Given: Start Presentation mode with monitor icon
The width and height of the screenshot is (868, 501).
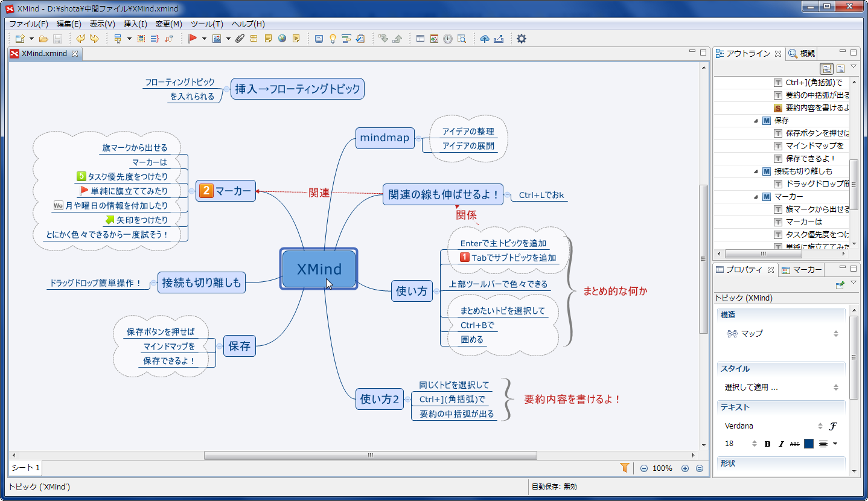Looking at the screenshot, I should point(319,39).
